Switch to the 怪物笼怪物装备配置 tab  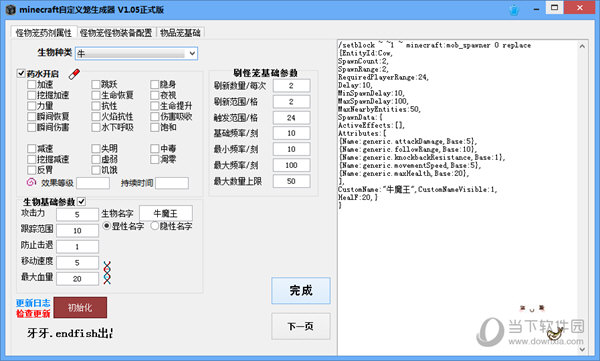point(116,33)
